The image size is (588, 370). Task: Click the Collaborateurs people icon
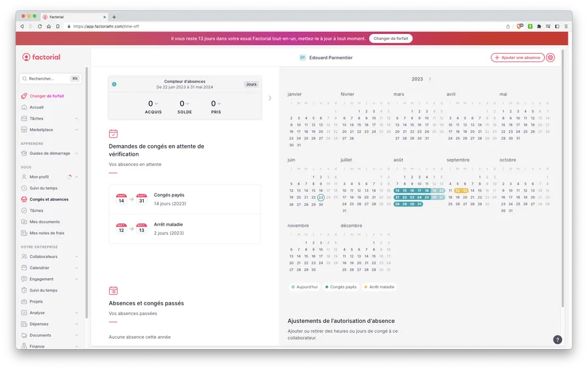[24, 257]
